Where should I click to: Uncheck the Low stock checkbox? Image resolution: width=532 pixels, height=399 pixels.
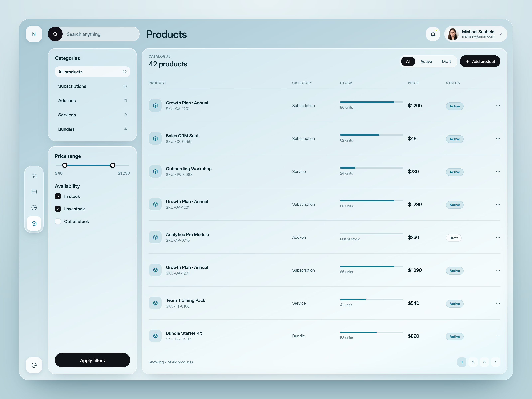(x=58, y=209)
